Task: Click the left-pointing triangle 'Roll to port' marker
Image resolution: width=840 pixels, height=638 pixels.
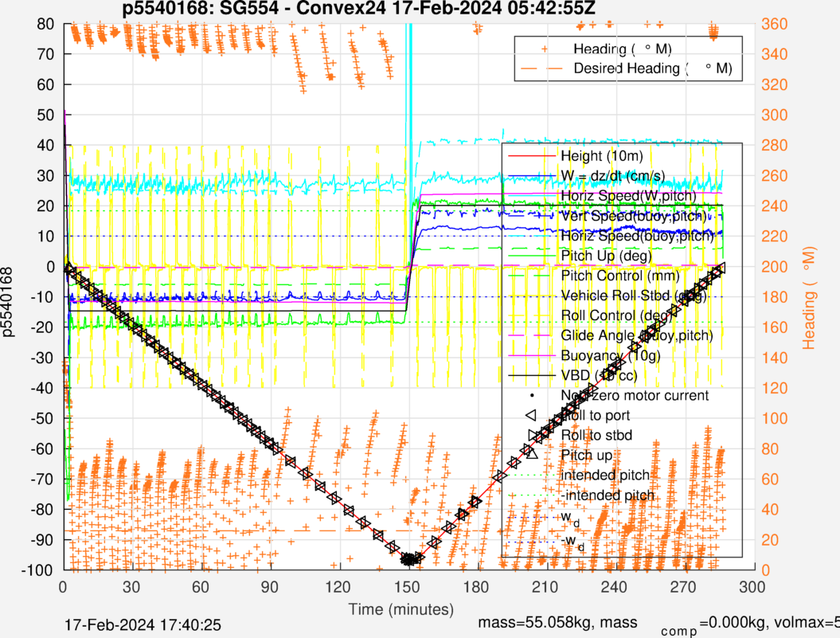Action: (x=531, y=415)
